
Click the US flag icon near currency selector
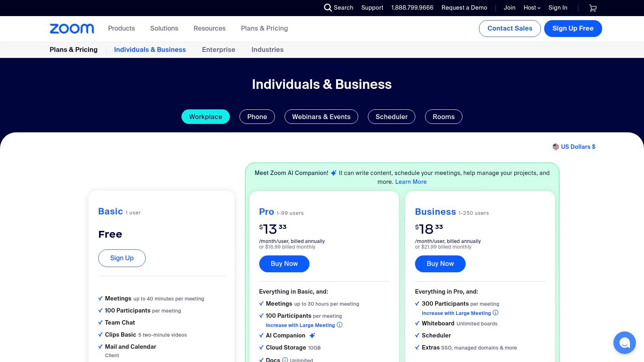pyautogui.click(x=556, y=146)
